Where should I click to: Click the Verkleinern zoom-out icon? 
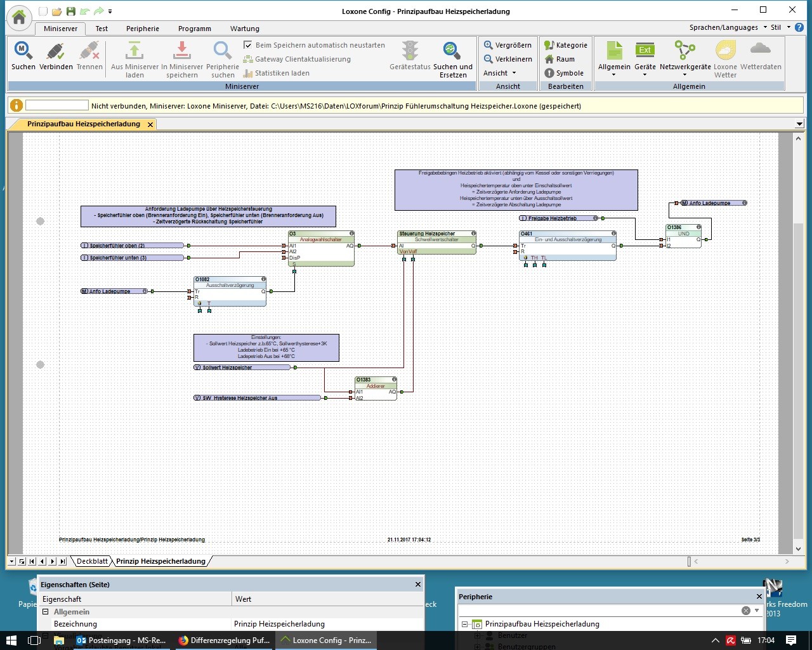pyautogui.click(x=488, y=59)
